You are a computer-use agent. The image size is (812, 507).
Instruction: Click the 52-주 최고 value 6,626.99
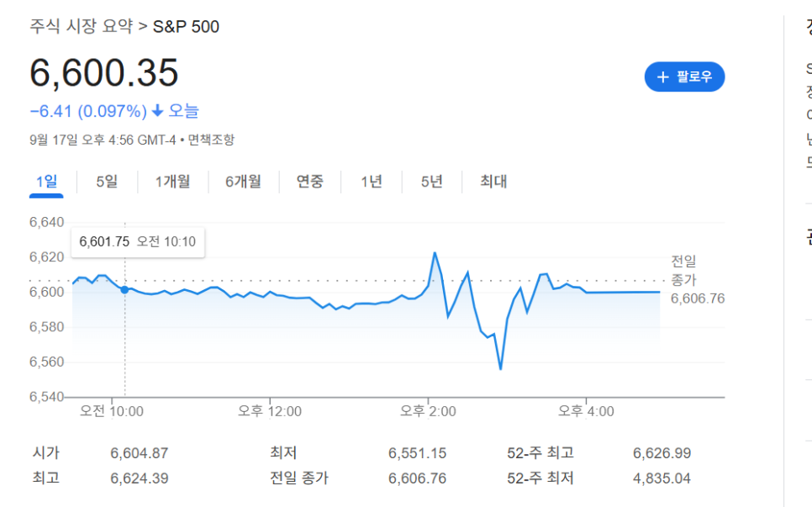[x=662, y=453]
